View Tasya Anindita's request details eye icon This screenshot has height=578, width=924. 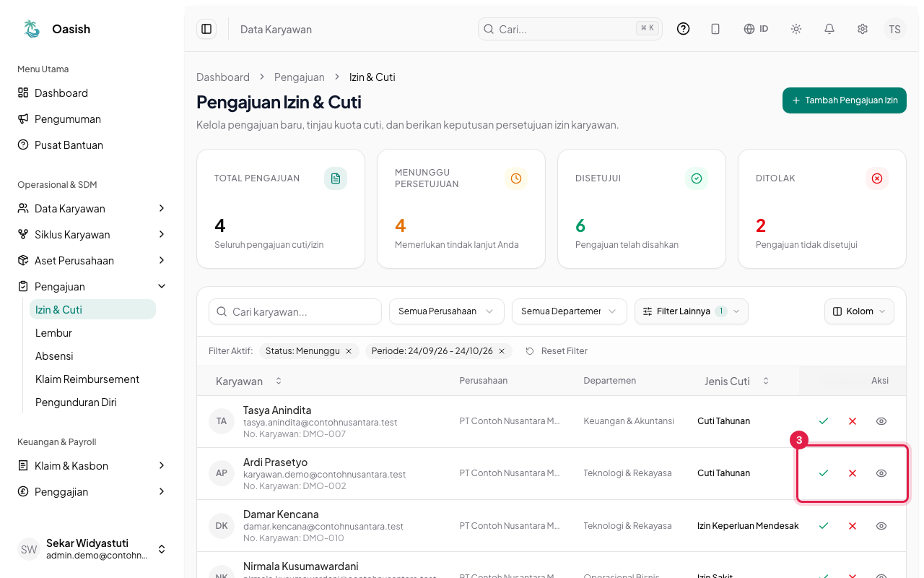point(881,421)
